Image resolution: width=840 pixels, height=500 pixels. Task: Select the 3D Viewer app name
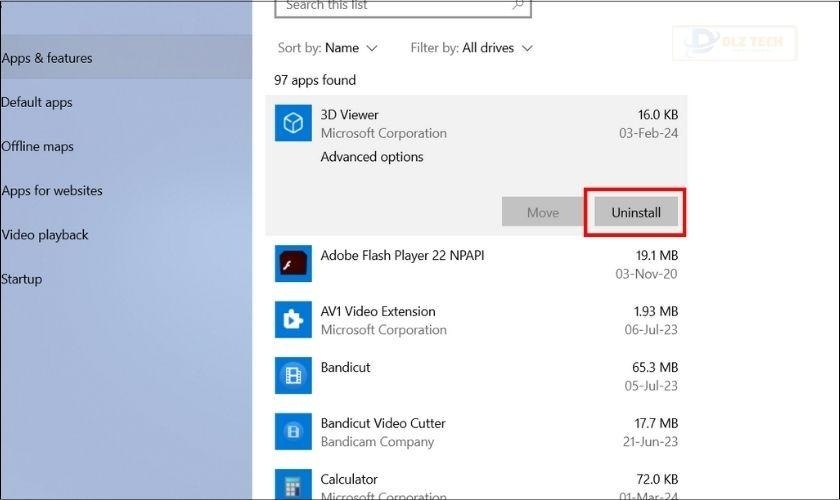pyautogui.click(x=349, y=115)
